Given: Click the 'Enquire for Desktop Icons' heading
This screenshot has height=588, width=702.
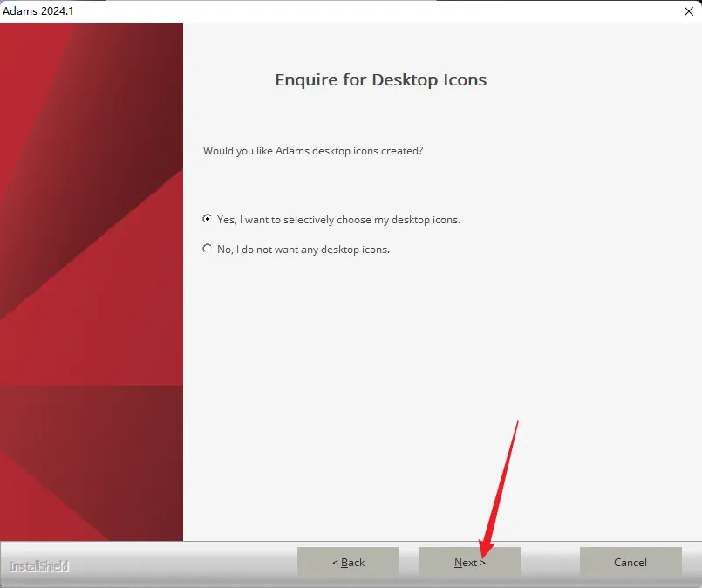Looking at the screenshot, I should [380, 79].
